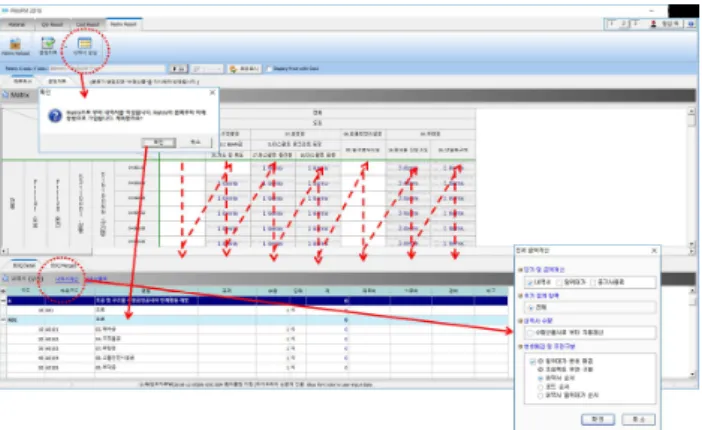
Task: Click the dropdown button right of the Matrix code field
Action: pos(178,69)
